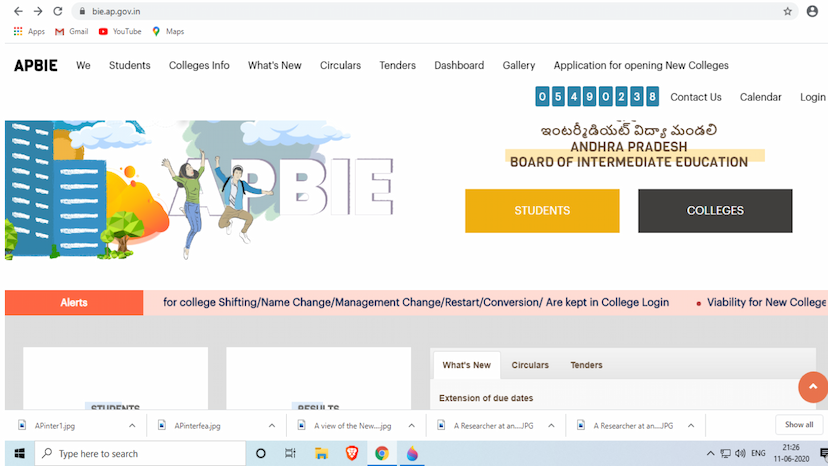Open the YouTube bookmark
Image resolution: width=828 pixels, height=466 pixels.
pyautogui.click(x=120, y=32)
